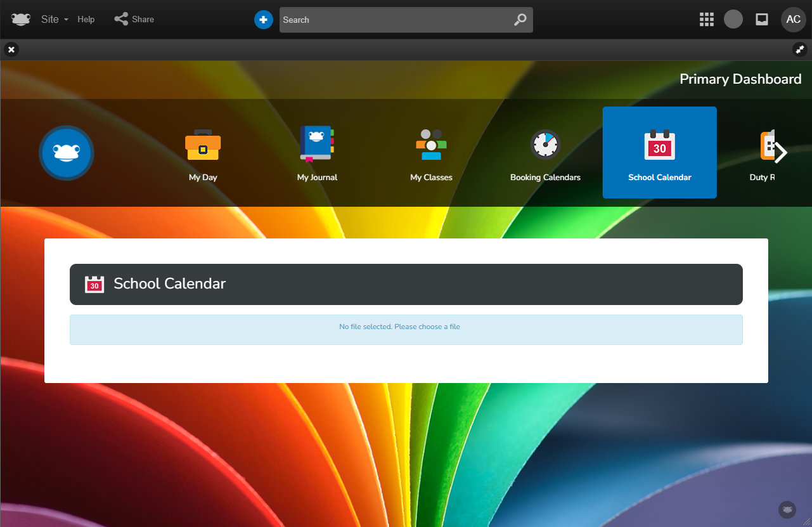The height and width of the screenshot is (527, 812).
Task: Open the AC user profile avatar
Action: pos(793,19)
